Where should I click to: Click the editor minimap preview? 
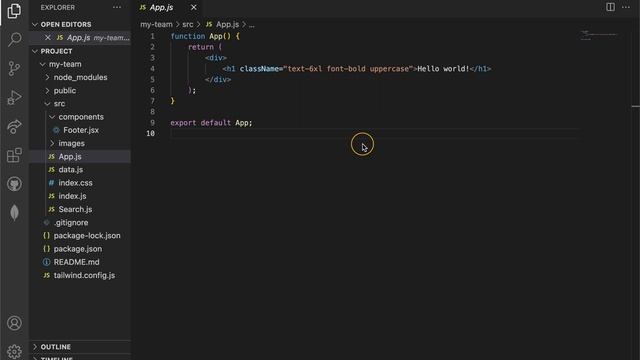click(x=599, y=36)
